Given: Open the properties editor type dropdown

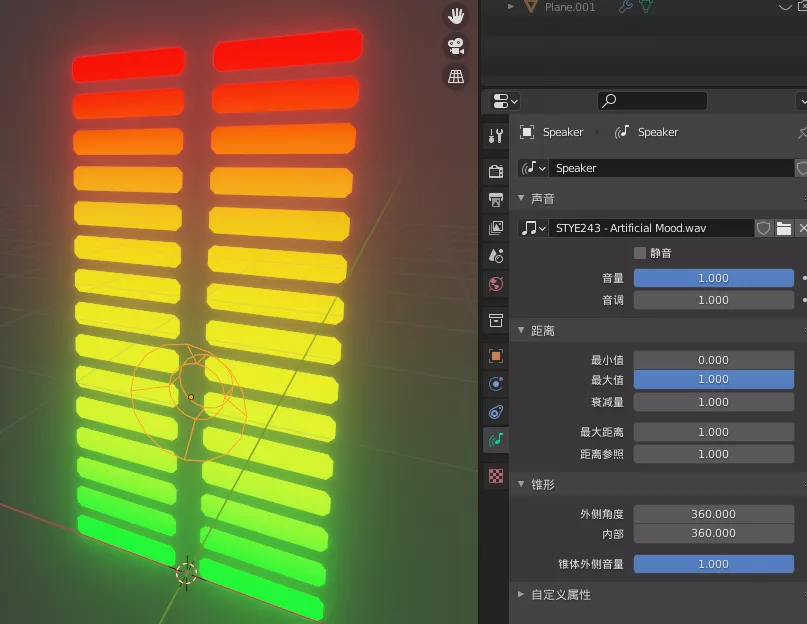Looking at the screenshot, I should (504, 100).
